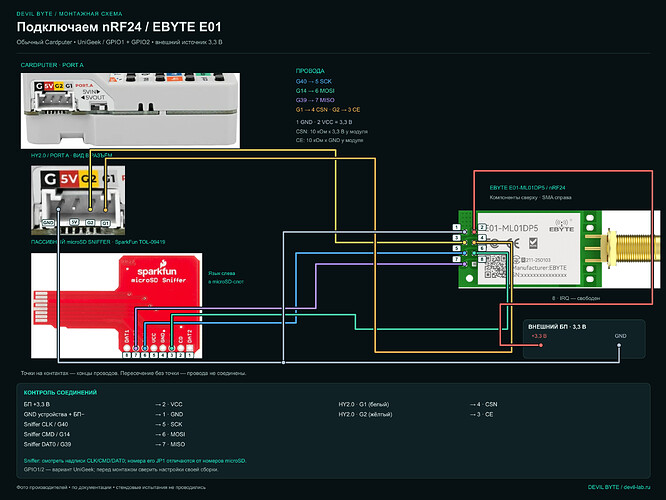Click the 'DEVIL BYTE / МОНТАЖНАЯ СХЕМА' header text
This screenshot has height=500, width=666.
click(69, 14)
